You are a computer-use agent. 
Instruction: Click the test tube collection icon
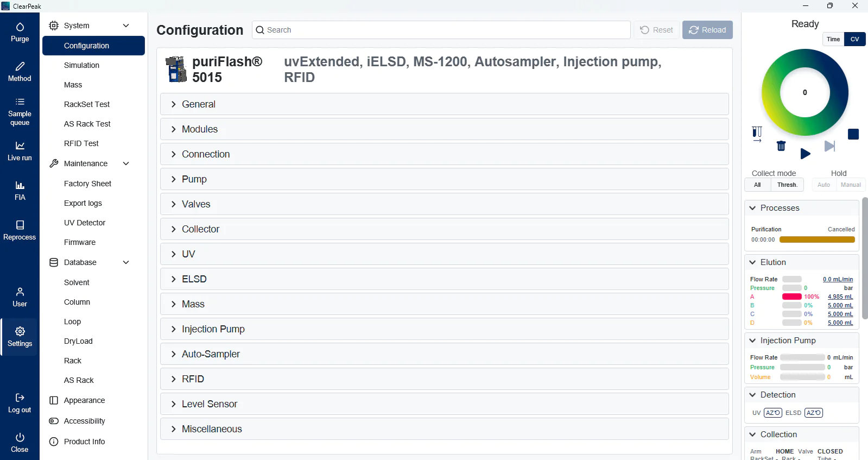757,134
